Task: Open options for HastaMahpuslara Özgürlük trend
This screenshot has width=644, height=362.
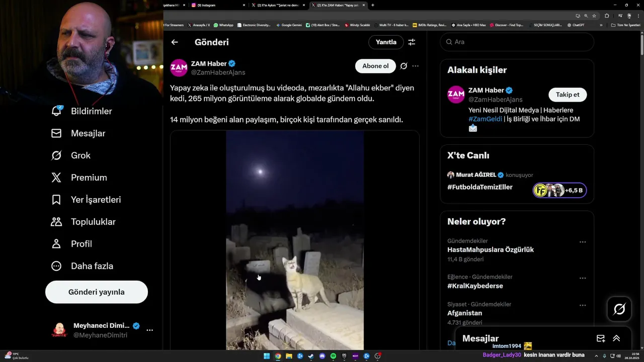Action: tap(583, 242)
